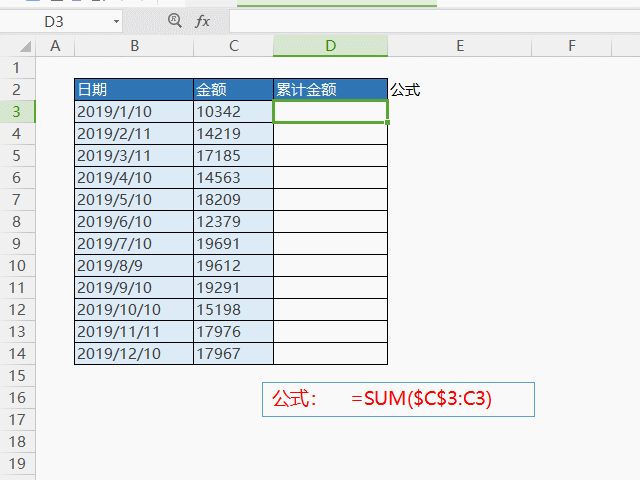640x480 pixels.
Task: Click amount cell 10342
Action: pos(233,111)
